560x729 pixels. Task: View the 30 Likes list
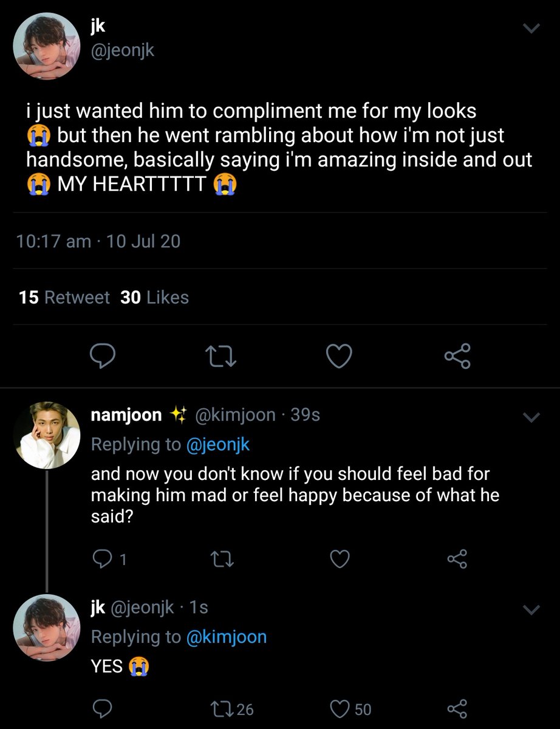[154, 297]
